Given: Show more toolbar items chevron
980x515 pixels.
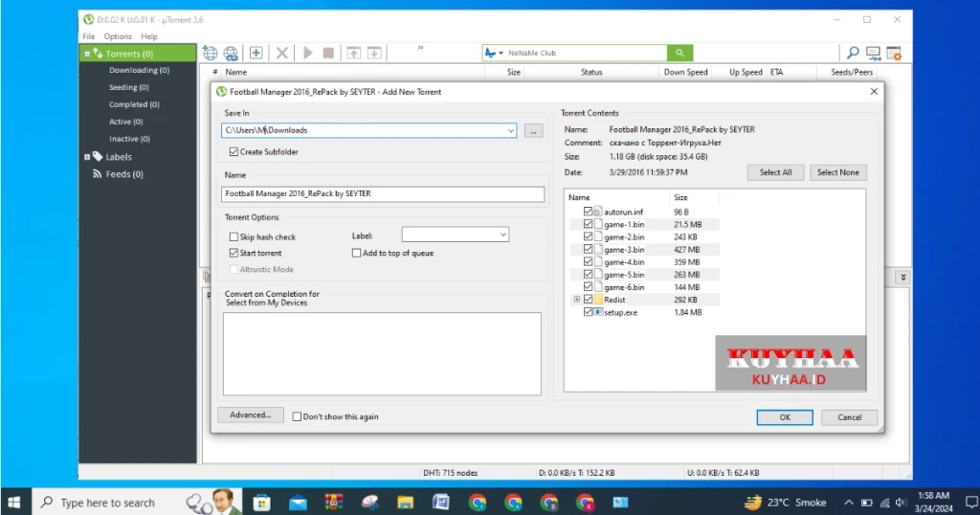Looking at the screenshot, I should coord(421,48).
